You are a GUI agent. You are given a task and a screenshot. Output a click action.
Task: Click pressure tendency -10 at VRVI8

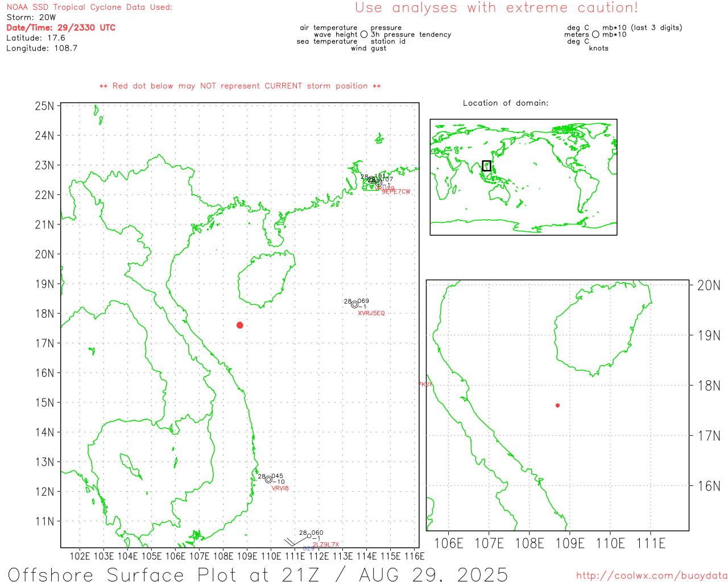(x=279, y=482)
